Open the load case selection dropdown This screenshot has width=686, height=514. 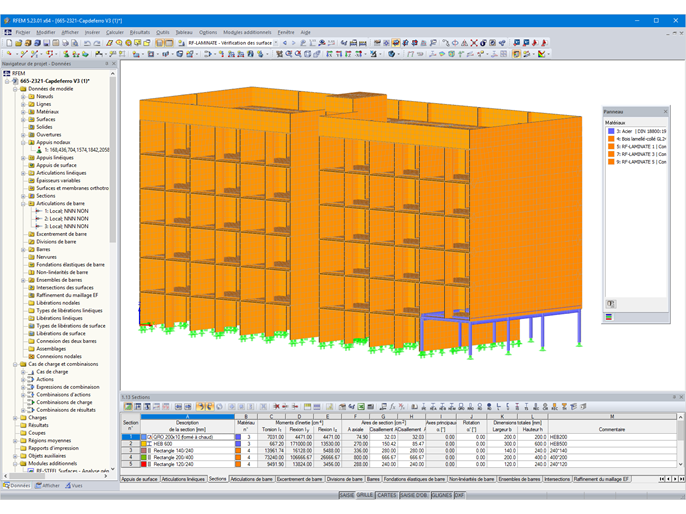click(276, 43)
